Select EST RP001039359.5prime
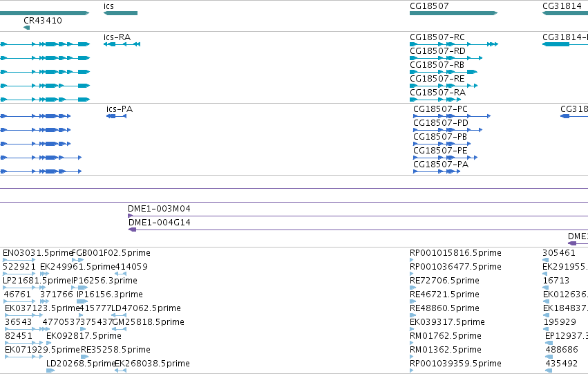 (455, 364)
